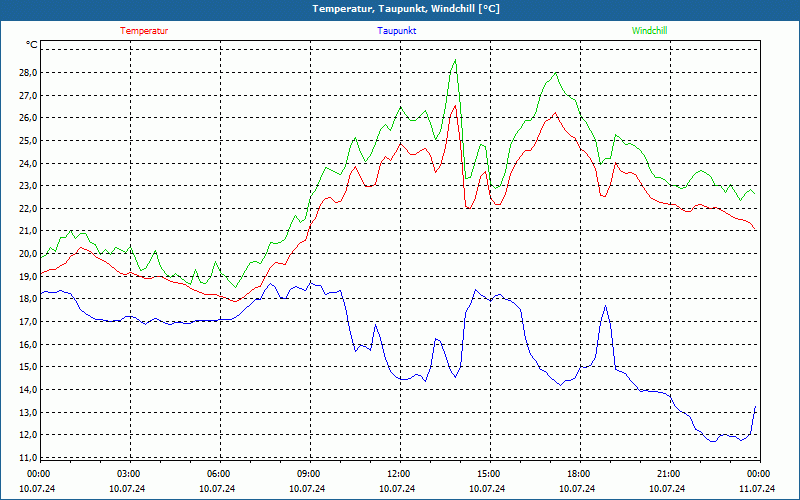Click the '11.07.24' date label
Viewport: 800px width, 500px height.
pyautogui.click(x=758, y=488)
